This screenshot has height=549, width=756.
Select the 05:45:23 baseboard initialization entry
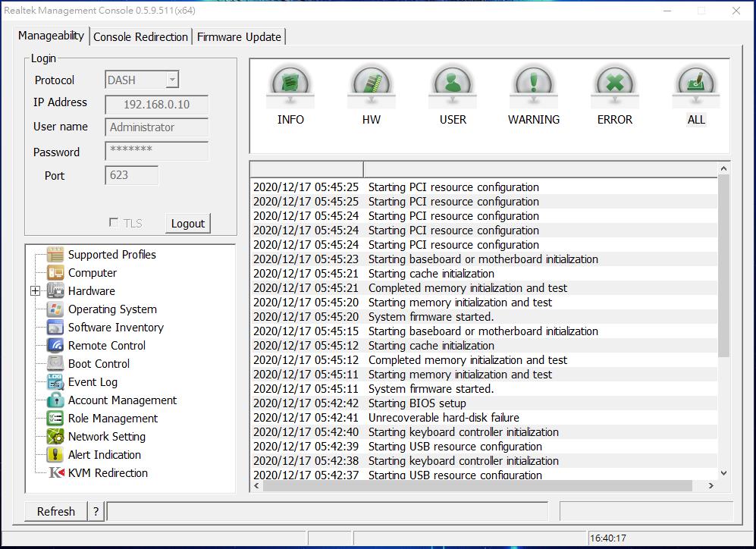pyautogui.click(x=484, y=259)
